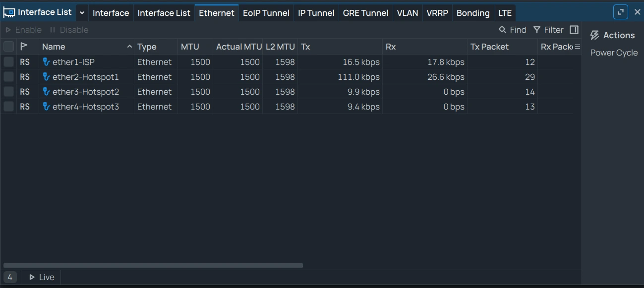Click the flag column header icon

[24, 47]
